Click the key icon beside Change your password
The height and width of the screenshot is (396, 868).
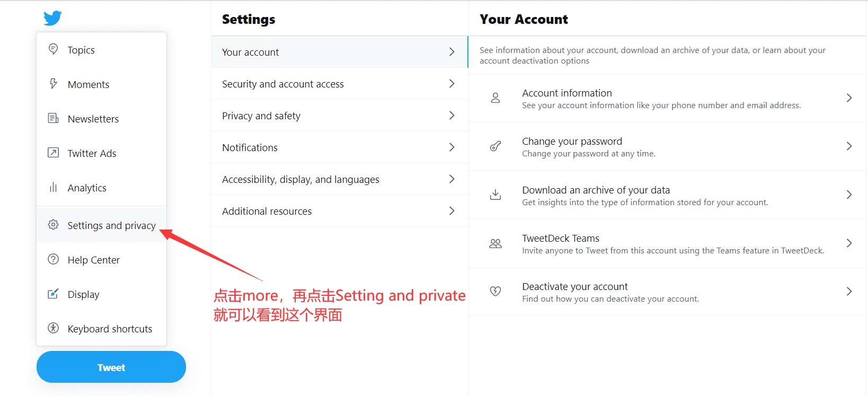click(x=495, y=146)
